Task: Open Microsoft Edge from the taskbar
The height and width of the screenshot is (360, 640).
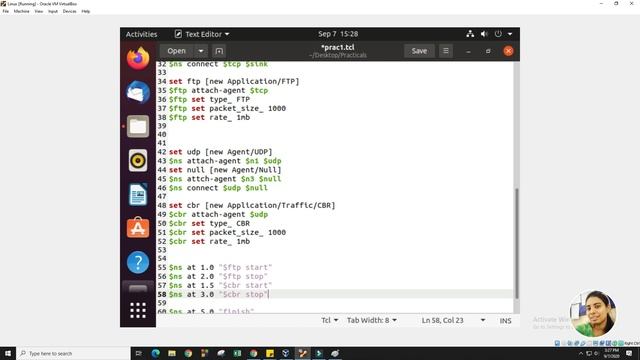Action: [x=156, y=353]
